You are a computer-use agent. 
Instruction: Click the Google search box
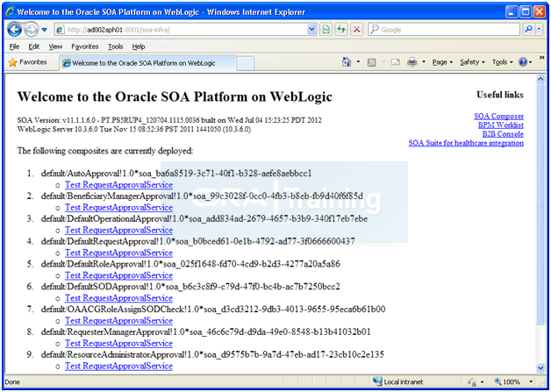tap(444, 30)
